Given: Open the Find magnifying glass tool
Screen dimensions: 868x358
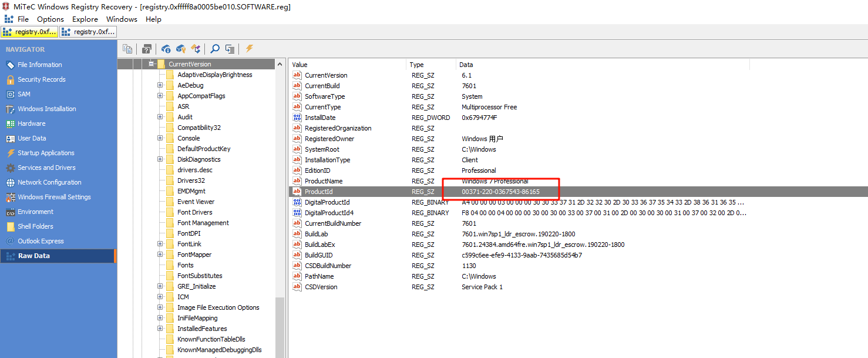Looking at the screenshot, I should coord(215,49).
